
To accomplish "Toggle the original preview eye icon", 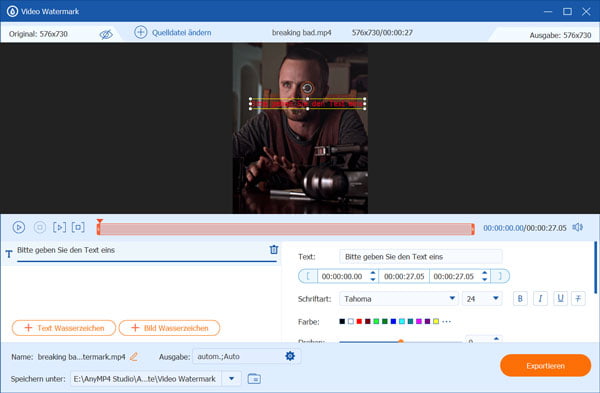I will click(x=106, y=34).
